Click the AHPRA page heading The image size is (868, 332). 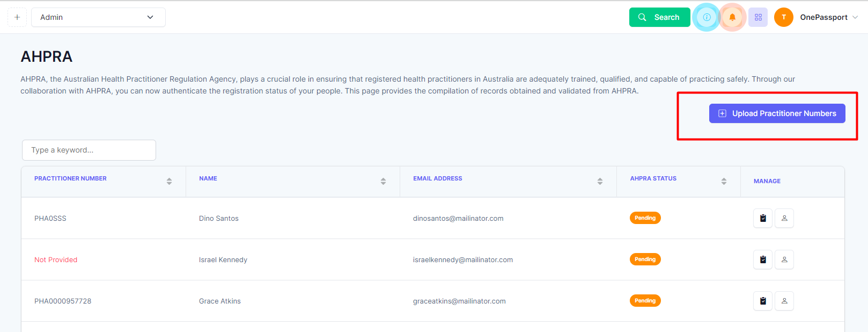pyautogui.click(x=47, y=56)
